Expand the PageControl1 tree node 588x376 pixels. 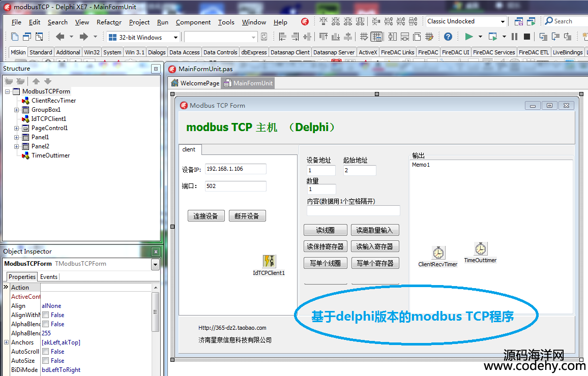16,128
